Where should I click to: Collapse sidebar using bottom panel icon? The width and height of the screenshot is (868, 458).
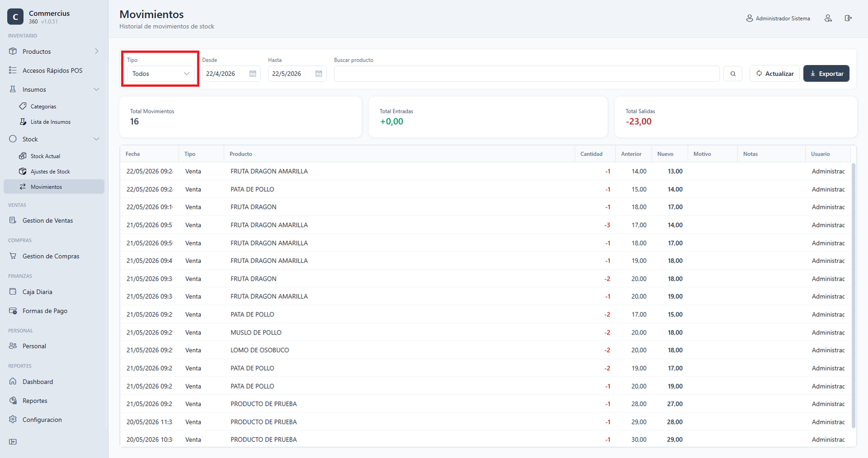click(13, 442)
